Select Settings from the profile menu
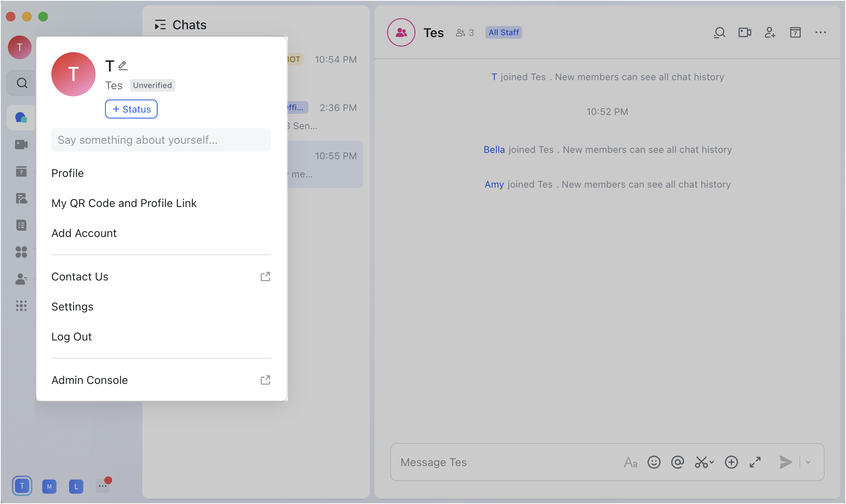846x504 pixels. (x=72, y=307)
